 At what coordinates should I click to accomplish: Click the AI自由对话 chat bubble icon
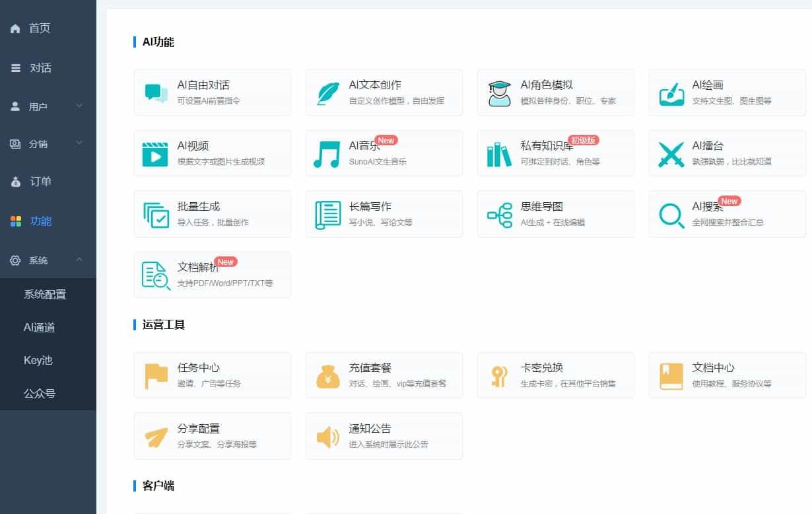pyautogui.click(x=156, y=93)
